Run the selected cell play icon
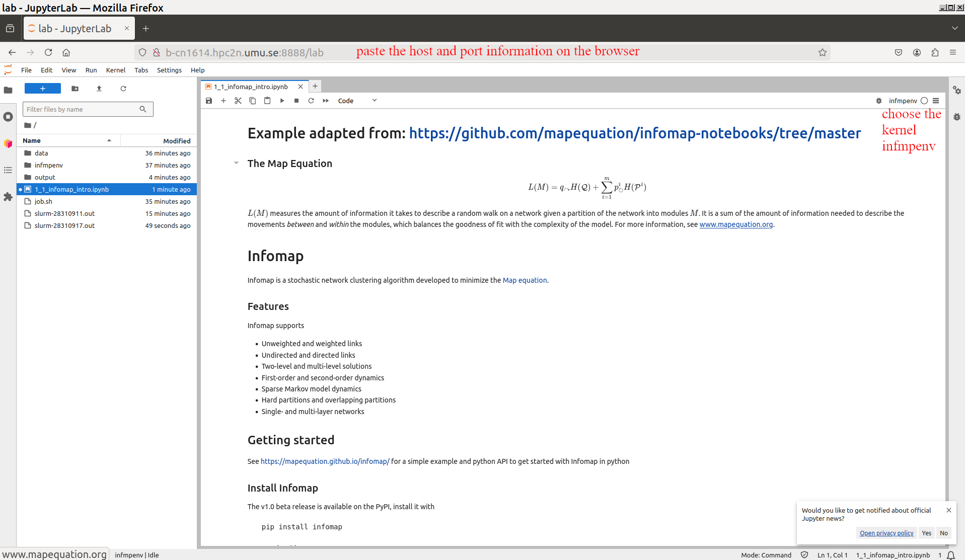 pos(282,101)
